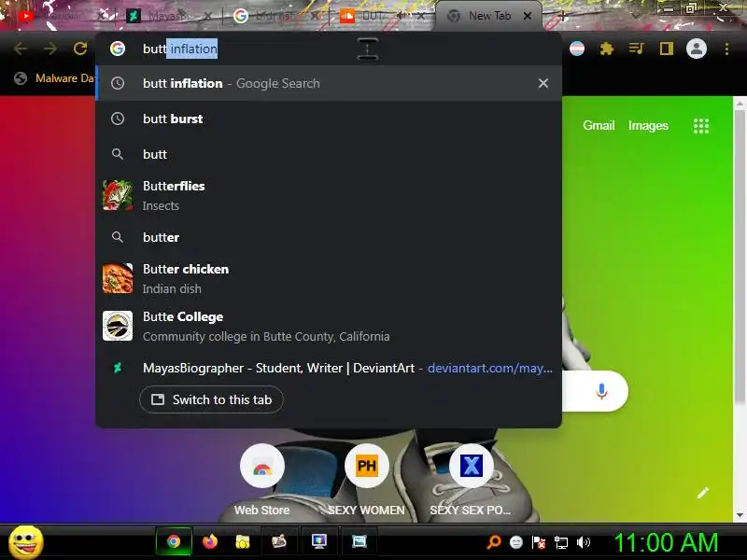Click the Butte College logo thumbnail
The width and height of the screenshot is (747, 560).
[118, 326]
